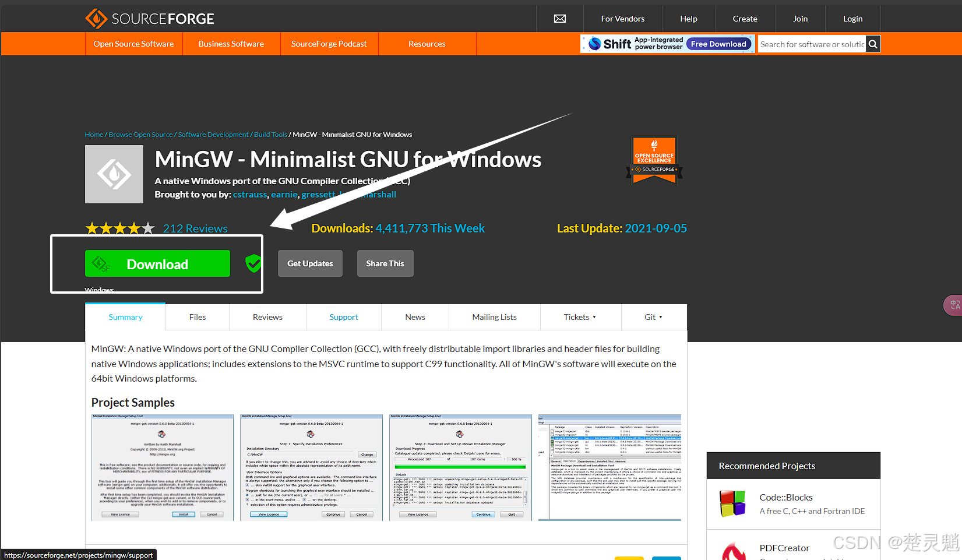This screenshot has height=560, width=962.
Task: Open earnie contributor profile
Action: (284, 195)
